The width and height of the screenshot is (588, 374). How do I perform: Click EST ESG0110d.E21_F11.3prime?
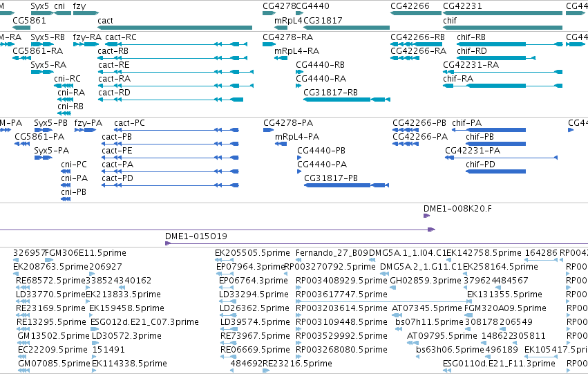click(447, 371)
